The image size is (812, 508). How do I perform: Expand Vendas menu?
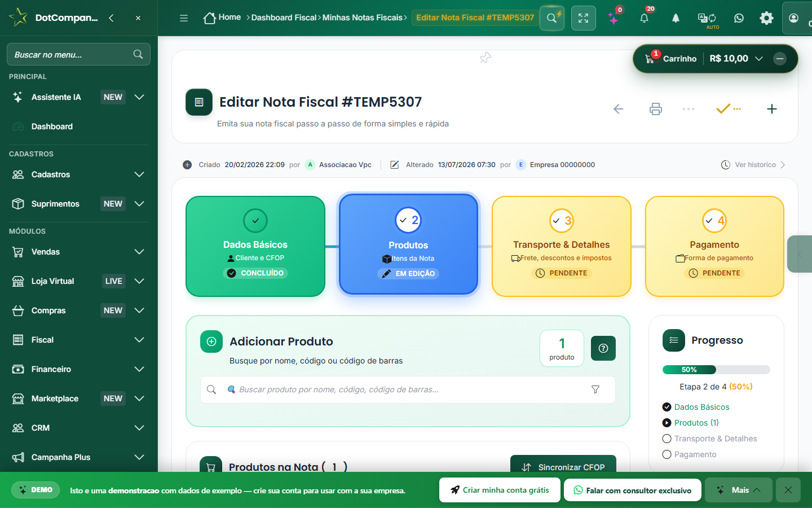point(78,252)
